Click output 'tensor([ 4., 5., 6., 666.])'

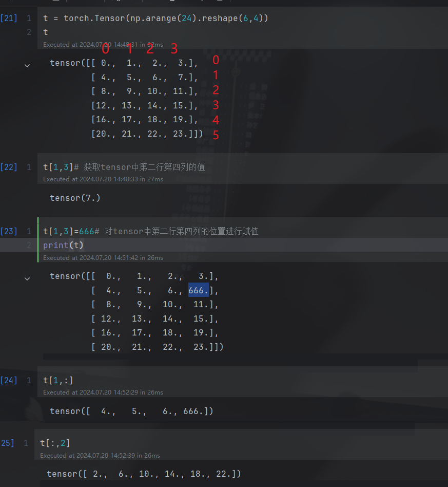click(131, 411)
